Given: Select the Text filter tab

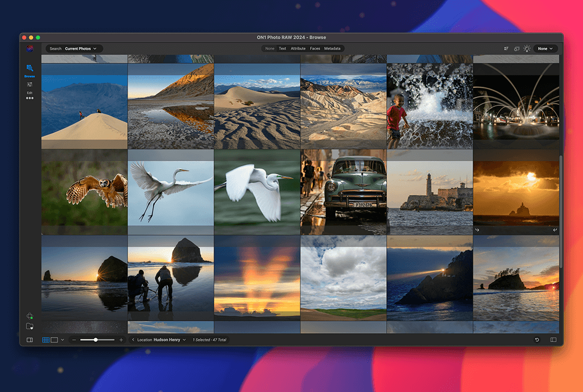Looking at the screenshot, I should 283,48.
